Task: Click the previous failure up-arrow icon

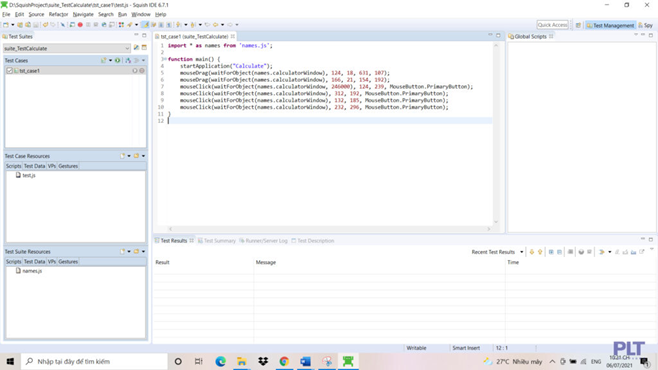Action: tap(540, 252)
